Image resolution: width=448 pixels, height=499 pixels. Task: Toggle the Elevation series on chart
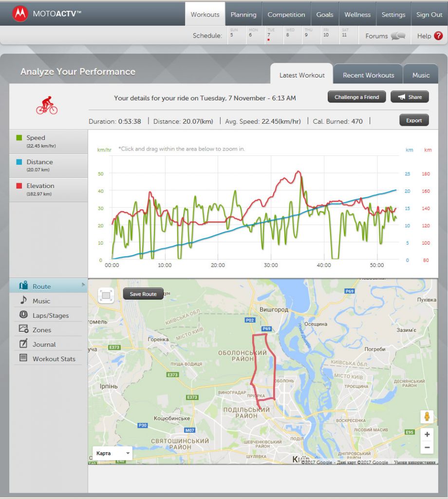pyautogui.click(x=40, y=186)
